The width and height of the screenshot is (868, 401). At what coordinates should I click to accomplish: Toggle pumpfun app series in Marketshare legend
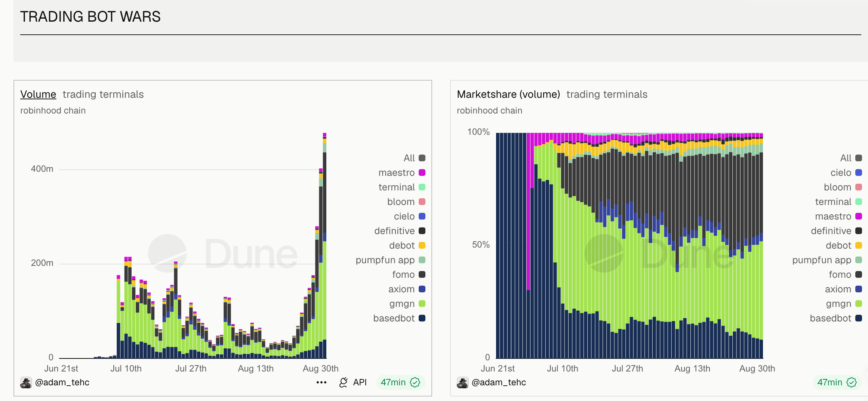click(827, 260)
